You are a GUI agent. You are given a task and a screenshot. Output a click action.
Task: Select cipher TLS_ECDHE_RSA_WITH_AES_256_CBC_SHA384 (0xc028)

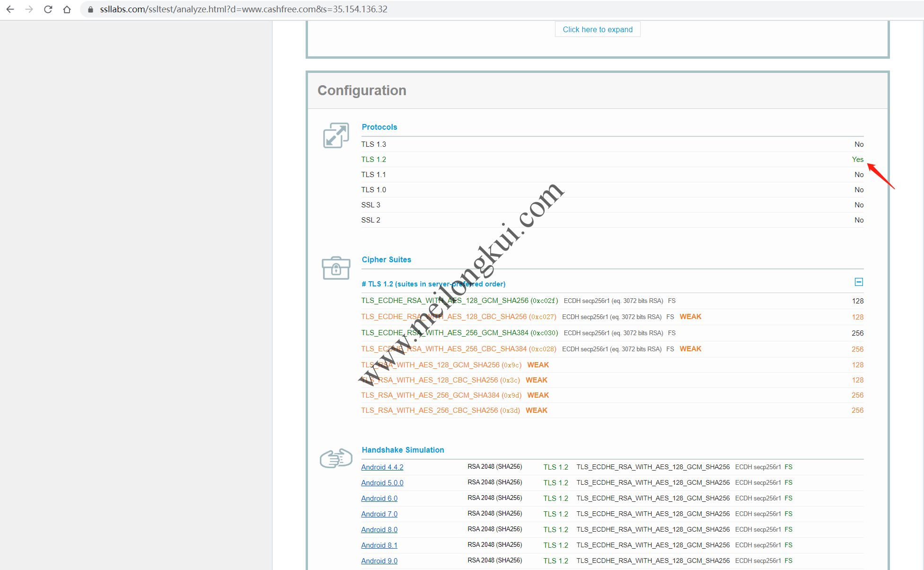[x=459, y=349]
